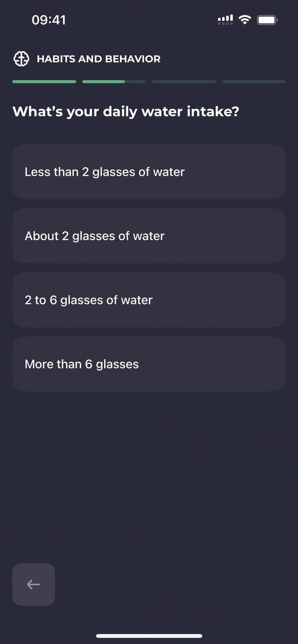Viewport: 298px width, 644px height.
Task: Pick "2 to 6 glasses of water"
Action: click(149, 300)
